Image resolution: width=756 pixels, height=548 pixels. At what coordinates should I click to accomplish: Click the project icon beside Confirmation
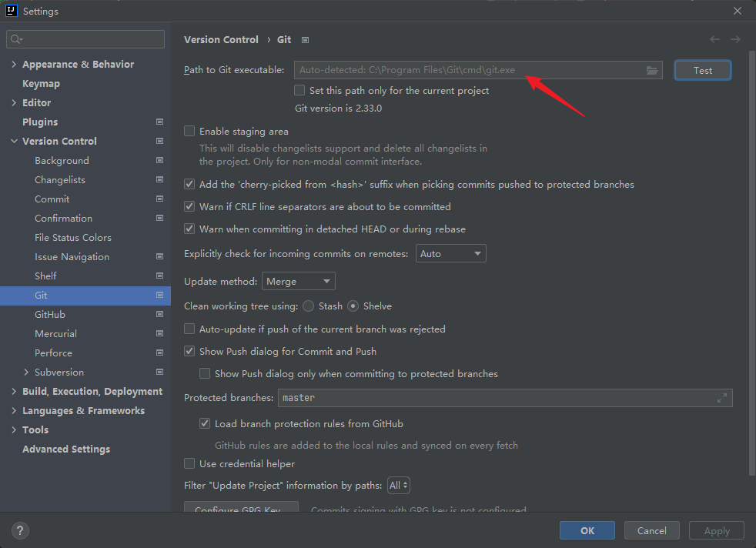(x=159, y=219)
